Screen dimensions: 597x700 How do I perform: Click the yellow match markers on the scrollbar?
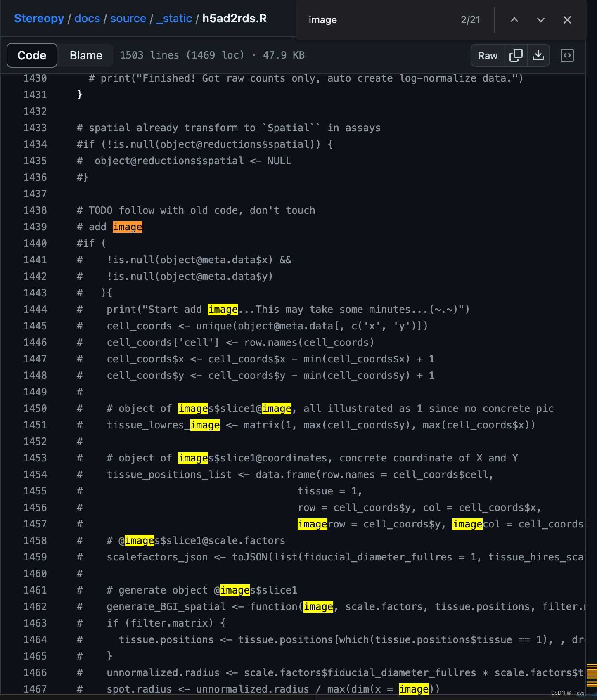(592, 674)
